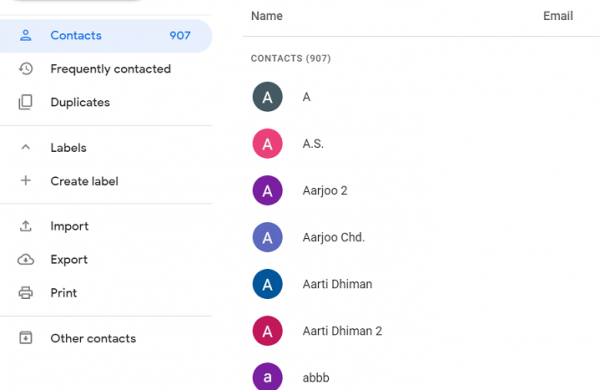Click the Labels heading text
The height and width of the screenshot is (390, 600).
click(x=68, y=148)
